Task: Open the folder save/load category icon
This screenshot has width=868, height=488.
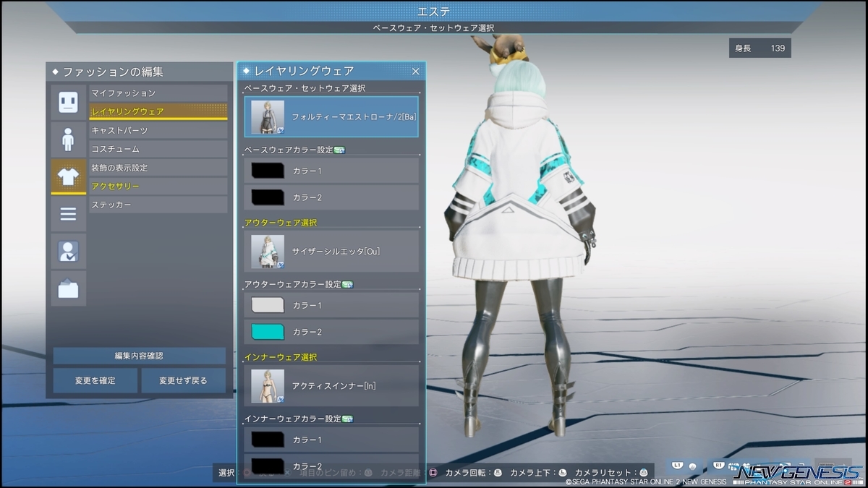Action: coord(68,288)
